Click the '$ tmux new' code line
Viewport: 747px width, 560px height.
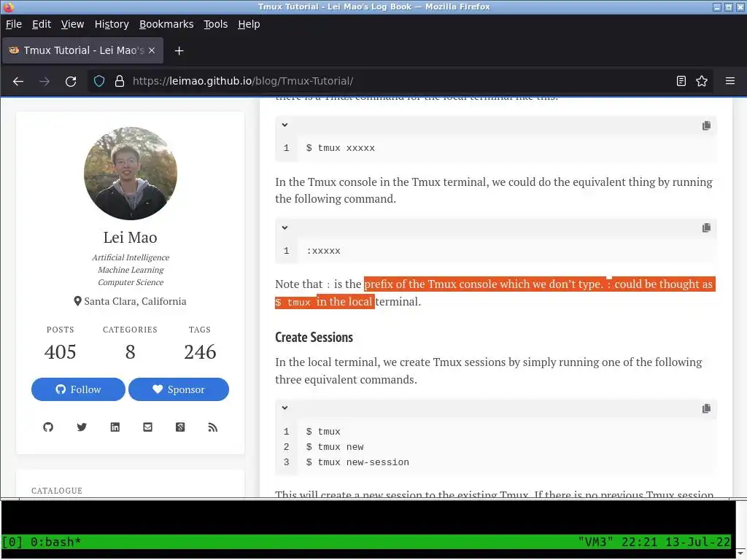point(335,447)
